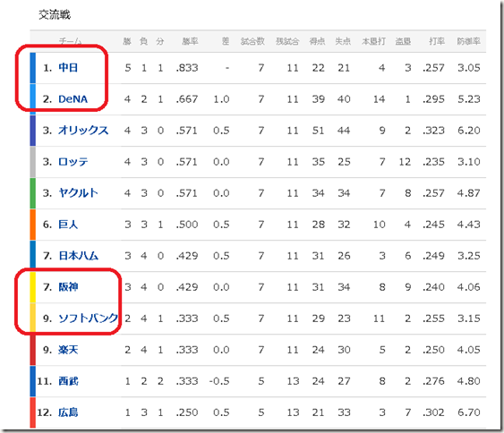This screenshot has width=504, height=433.
Task: Click the 巨人 team link
Action: click(68, 225)
